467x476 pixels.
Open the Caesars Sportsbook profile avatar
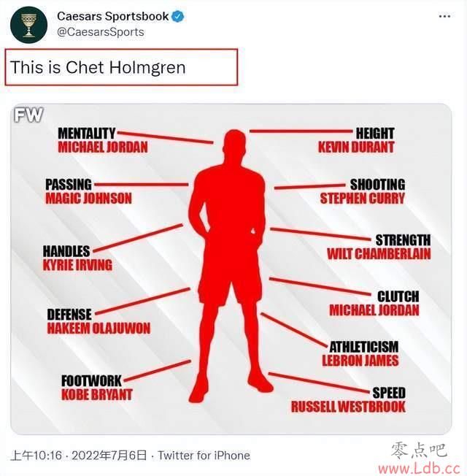pos(29,25)
